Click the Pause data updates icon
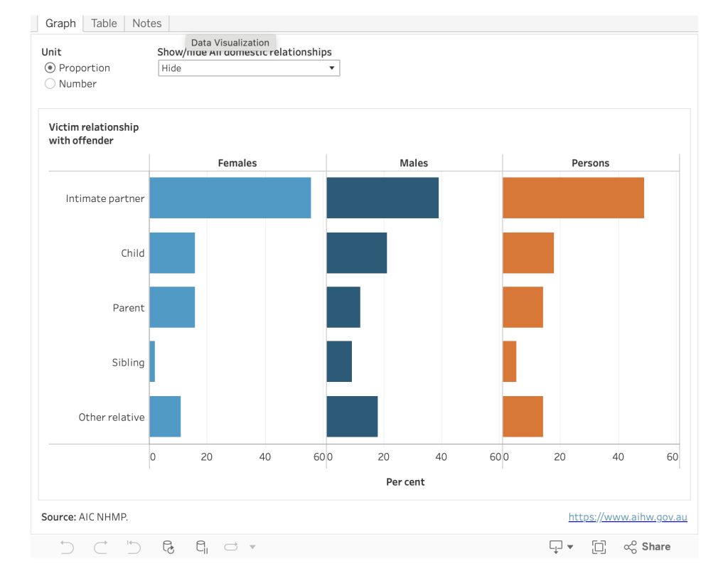 point(202,547)
